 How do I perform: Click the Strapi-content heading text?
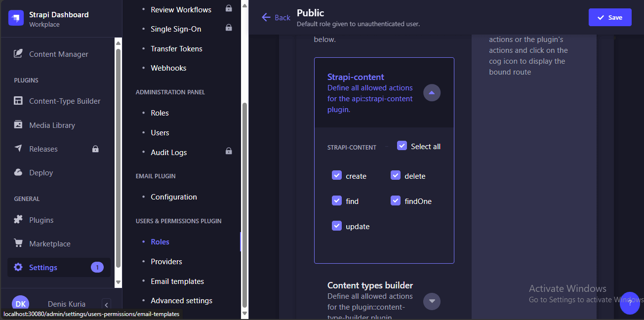click(x=356, y=77)
